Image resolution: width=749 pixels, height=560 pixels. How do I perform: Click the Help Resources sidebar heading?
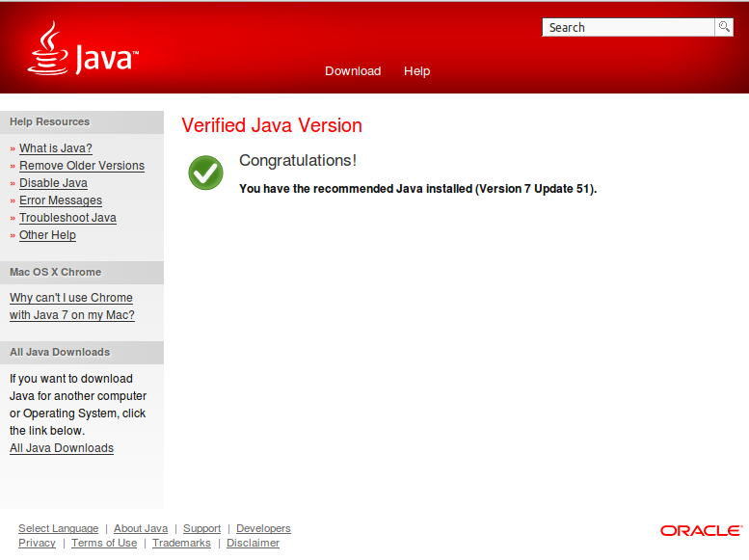coord(50,121)
